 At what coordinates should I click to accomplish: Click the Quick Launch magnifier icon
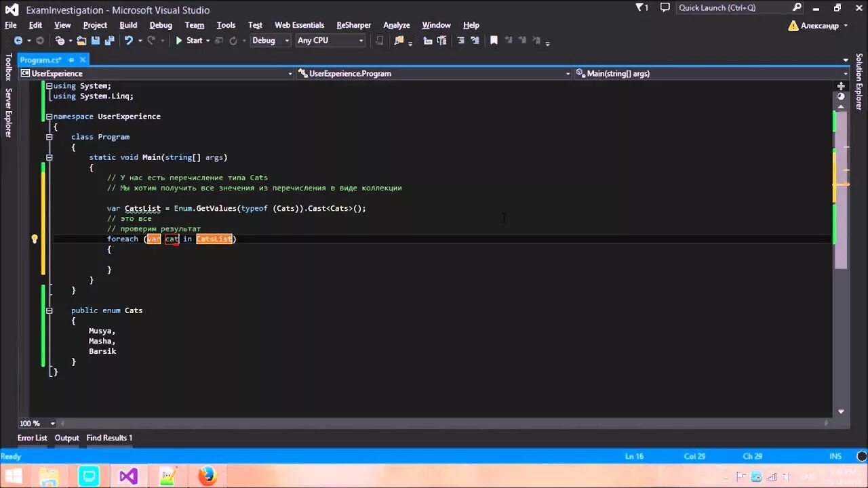(x=797, y=8)
